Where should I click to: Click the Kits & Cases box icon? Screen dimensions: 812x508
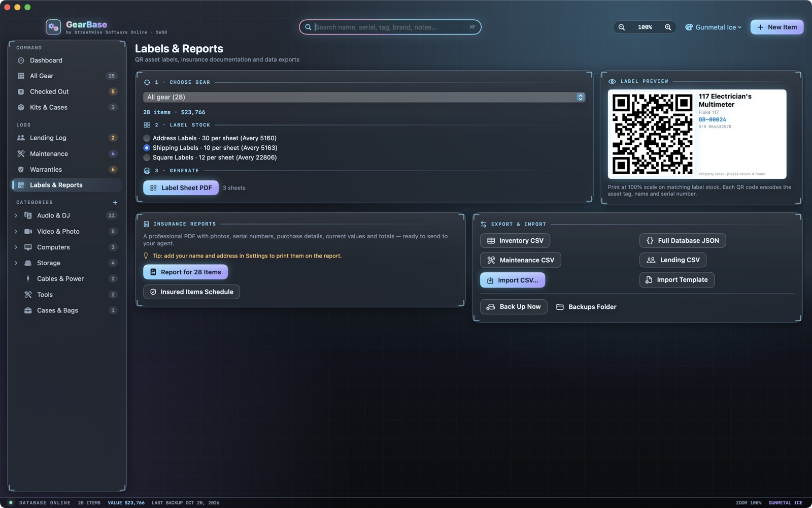(21, 108)
